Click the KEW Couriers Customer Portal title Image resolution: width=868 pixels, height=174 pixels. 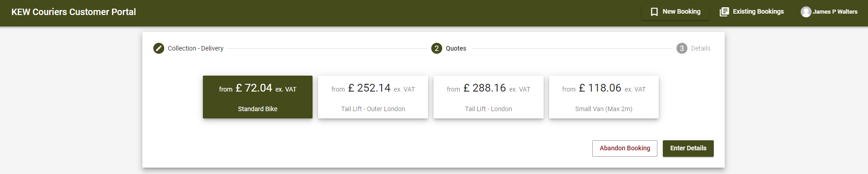(x=74, y=12)
